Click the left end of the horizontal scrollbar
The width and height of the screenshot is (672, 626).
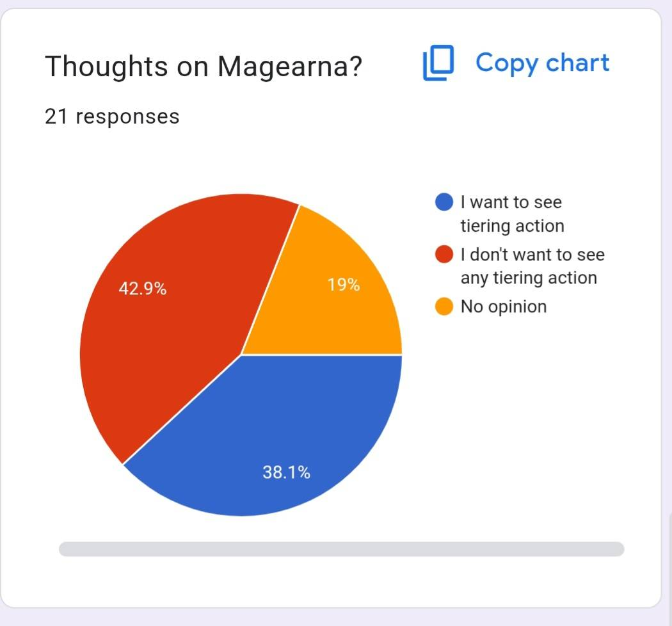coord(68,549)
